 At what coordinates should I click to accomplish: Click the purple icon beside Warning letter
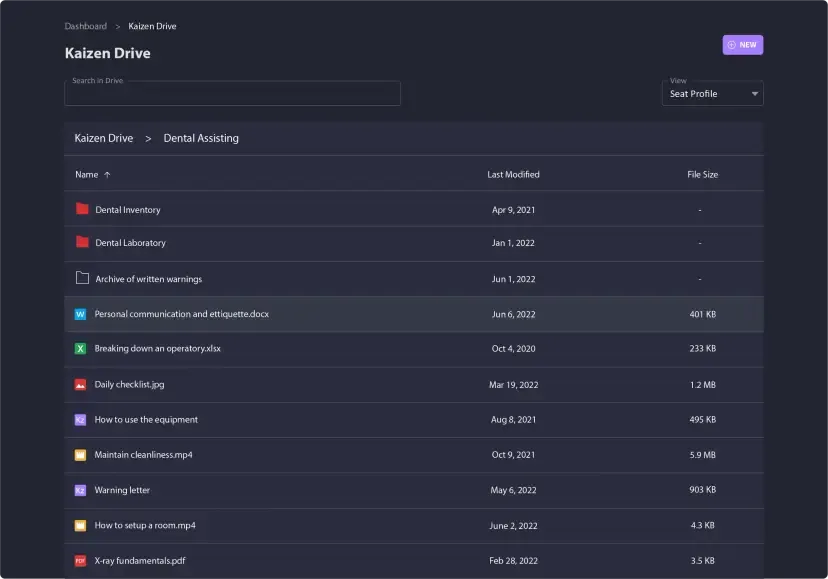point(81,490)
